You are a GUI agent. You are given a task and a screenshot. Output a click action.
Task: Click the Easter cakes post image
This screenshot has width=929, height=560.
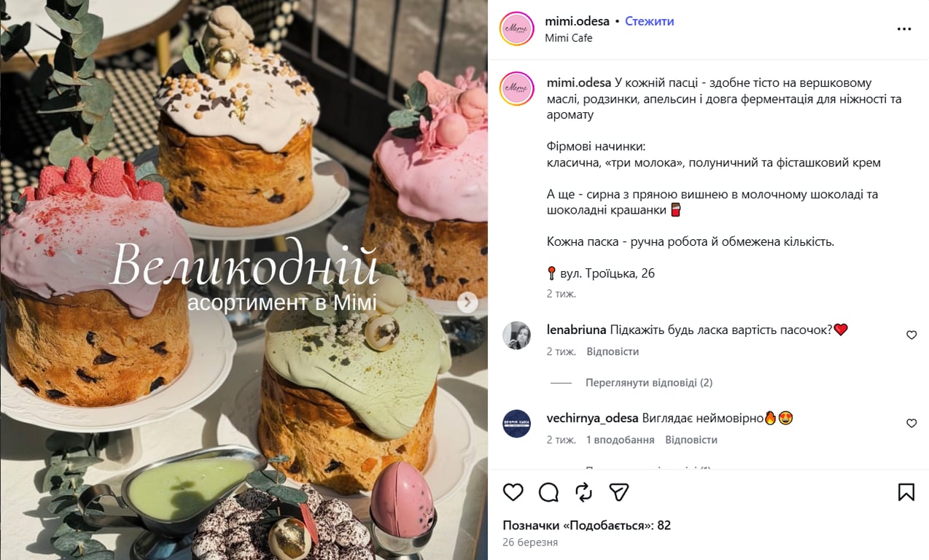244,280
